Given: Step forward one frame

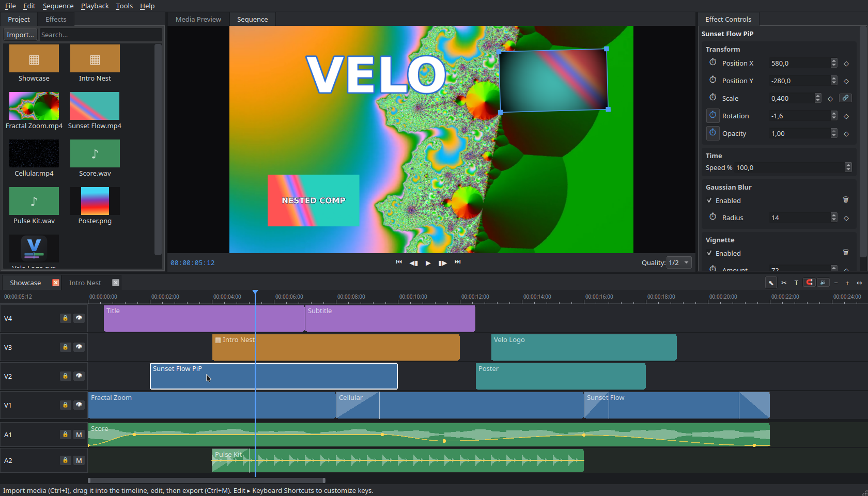Looking at the screenshot, I should tap(443, 263).
